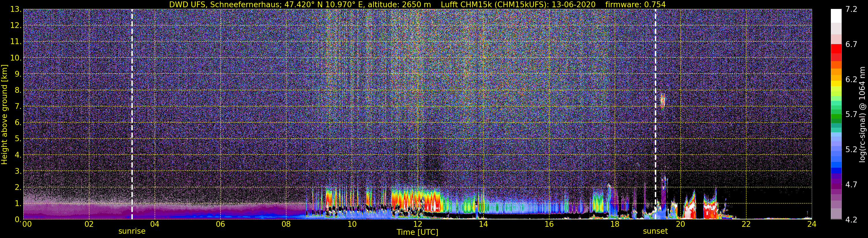Click the 14 time axis tick label
The width and height of the screenshot is (868, 238).
(x=483, y=224)
